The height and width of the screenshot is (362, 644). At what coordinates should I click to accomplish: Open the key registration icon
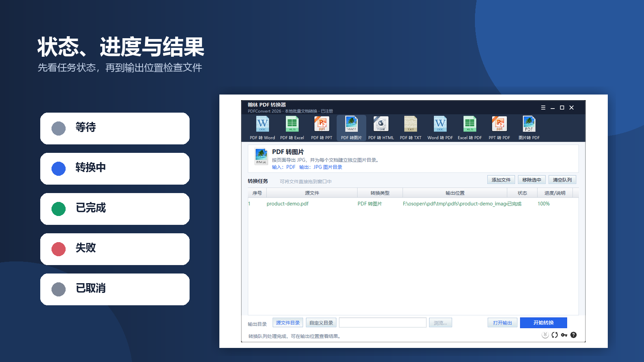tap(564, 335)
